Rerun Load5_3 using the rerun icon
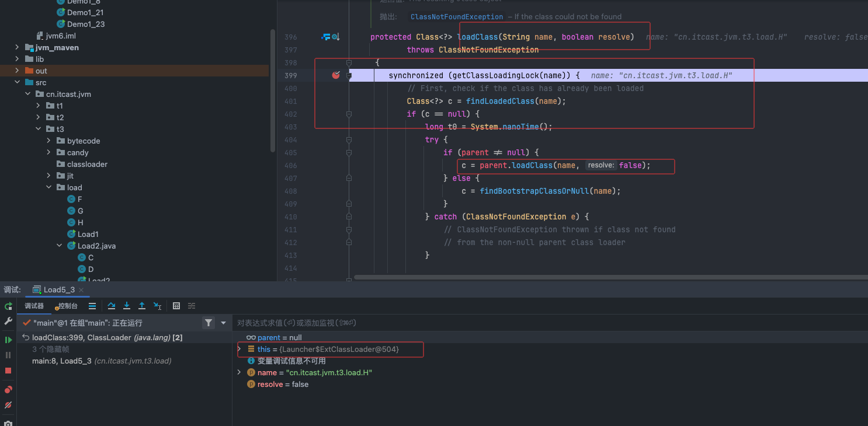 [x=8, y=306]
